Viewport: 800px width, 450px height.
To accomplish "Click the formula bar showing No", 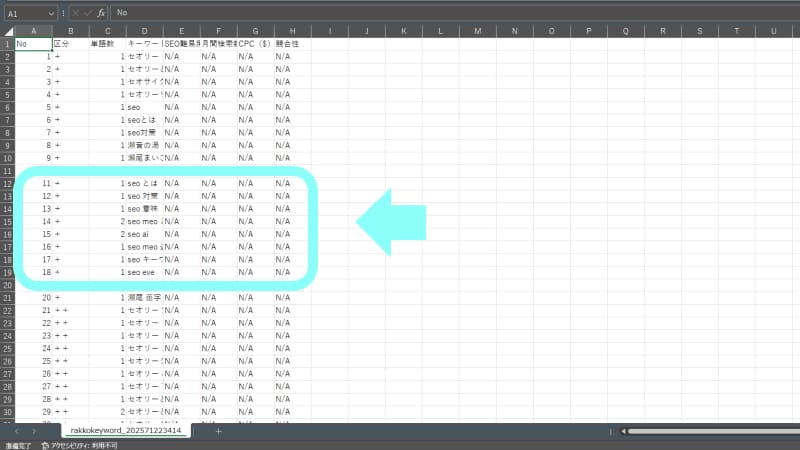I will pos(454,13).
